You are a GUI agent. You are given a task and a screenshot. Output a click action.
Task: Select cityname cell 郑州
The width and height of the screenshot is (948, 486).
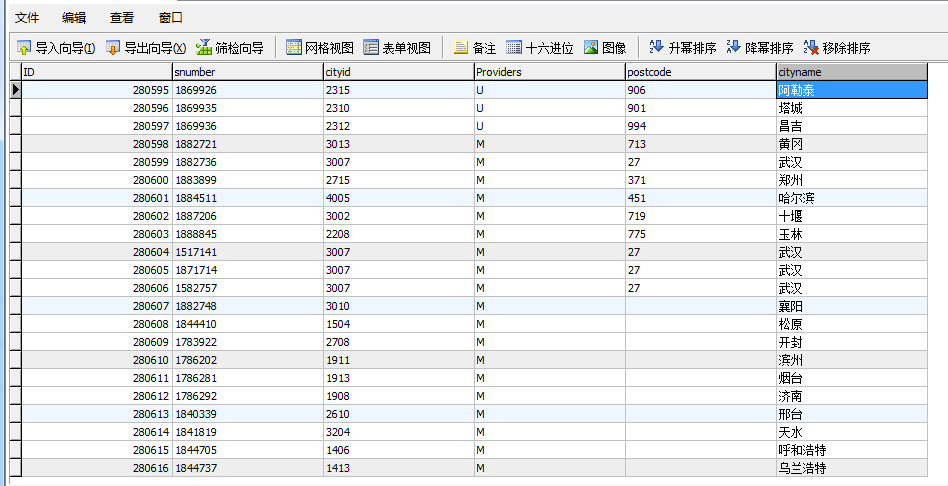pos(852,180)
